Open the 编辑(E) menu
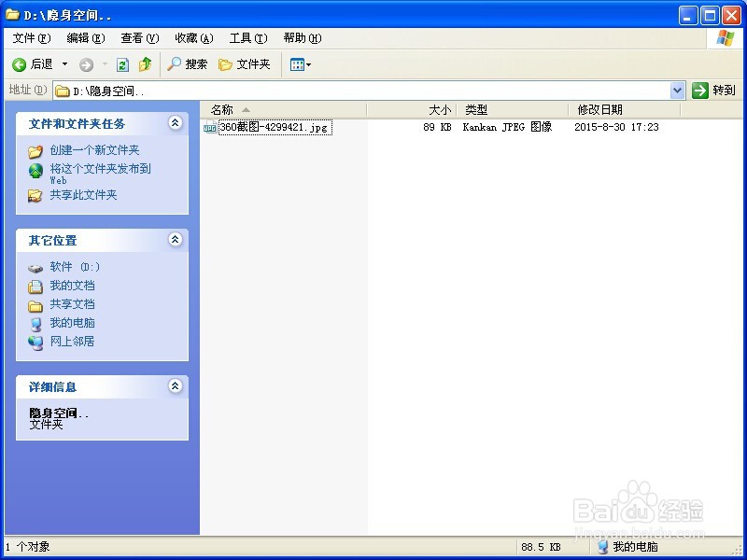 86,38
